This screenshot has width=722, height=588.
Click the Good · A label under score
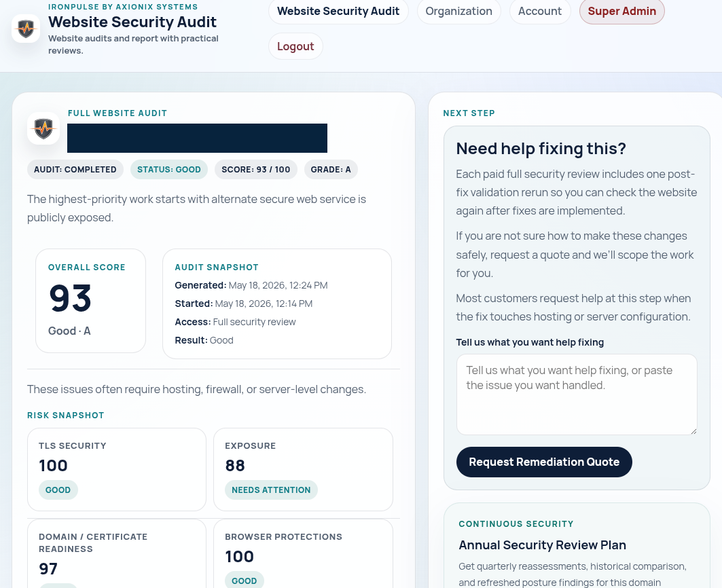(x=69, y=331)
